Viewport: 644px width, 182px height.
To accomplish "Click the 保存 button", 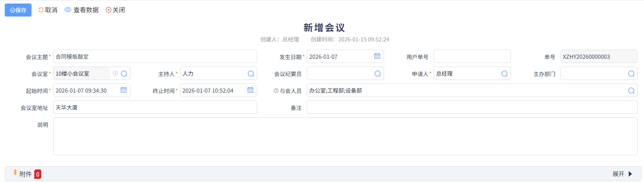I will point(18,10).
